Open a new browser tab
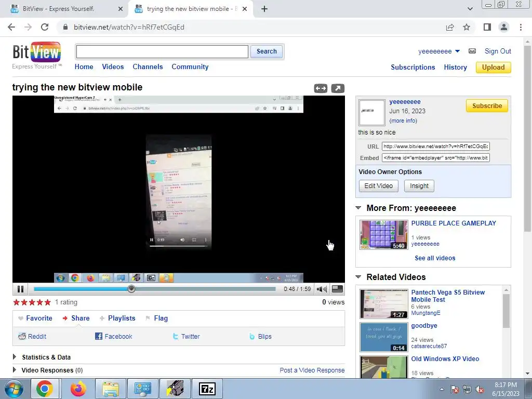532x399 pixels. (x=264, y=9)
